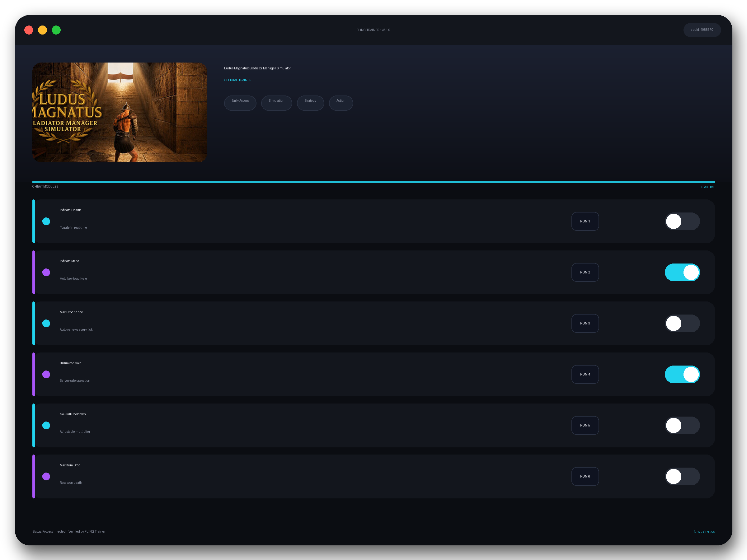Enable No Skill Cooldown switch
Image resolution: width=747 pixels, height=560 pixels.
[682, 425]
